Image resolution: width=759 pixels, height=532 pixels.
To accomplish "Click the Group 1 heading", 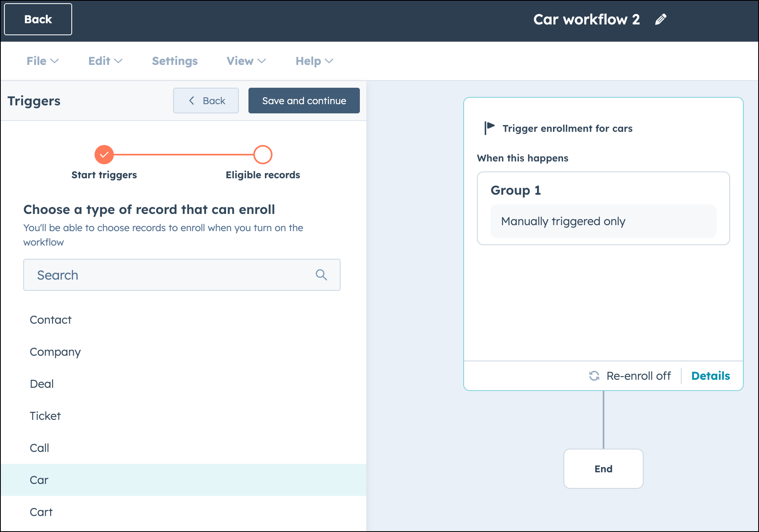I will coord(516,190).
